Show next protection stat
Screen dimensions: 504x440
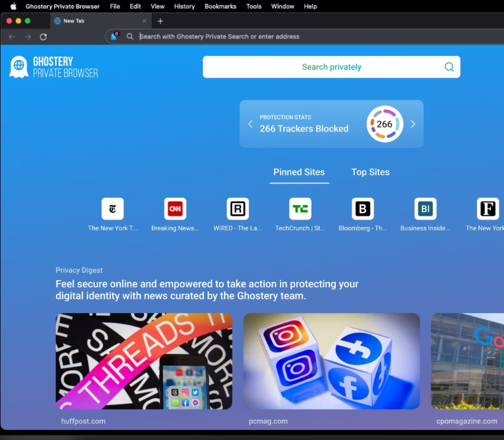[413, 124]
